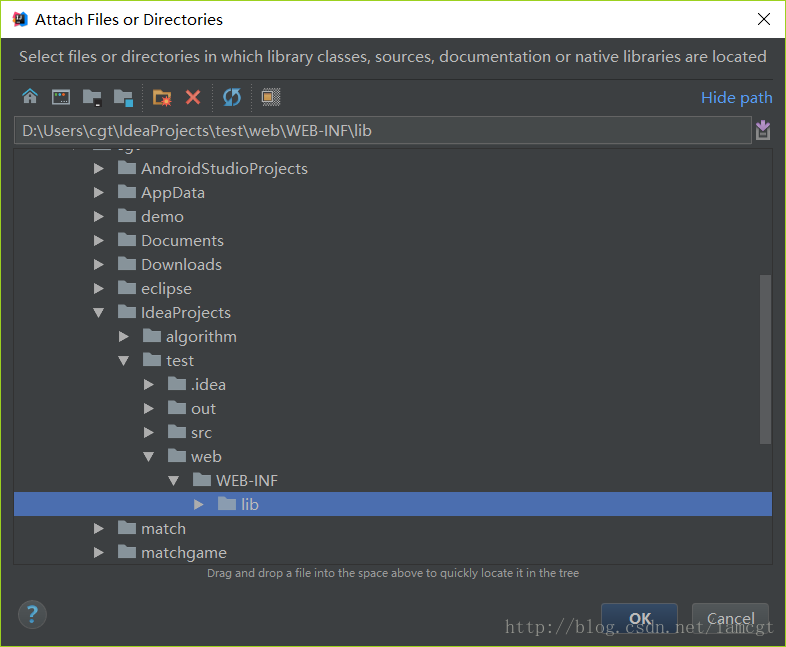Collapse the WEB-INF folder arrow
786x647 pixels.
173,481
